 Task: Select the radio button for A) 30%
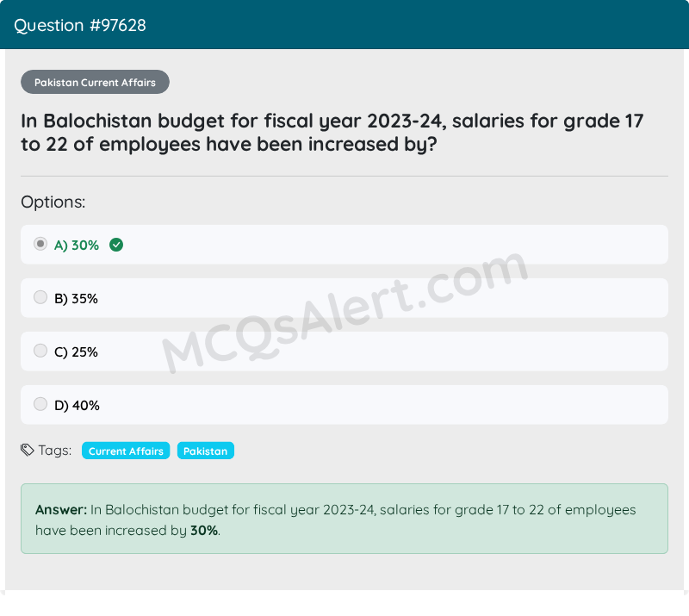(x=40, y=244)
